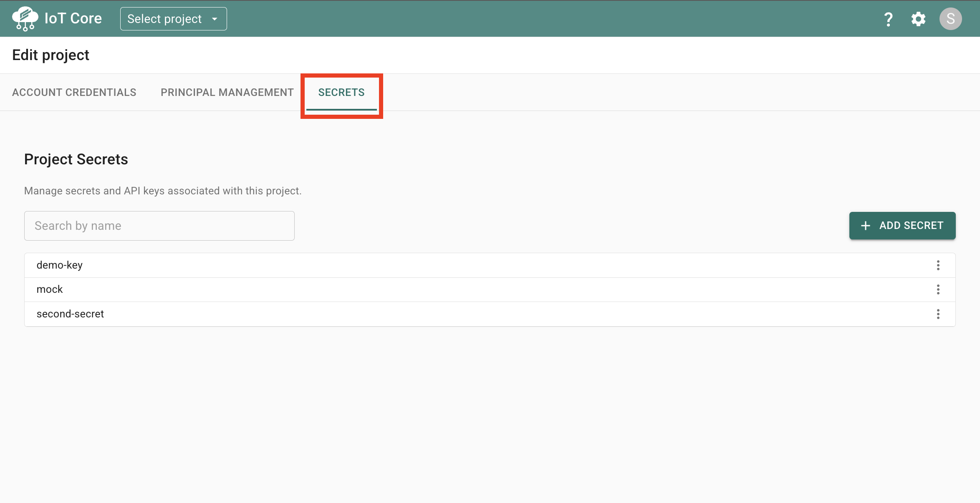
Task: Switch to Principal Management tab
Action: [x=227, y=92]
